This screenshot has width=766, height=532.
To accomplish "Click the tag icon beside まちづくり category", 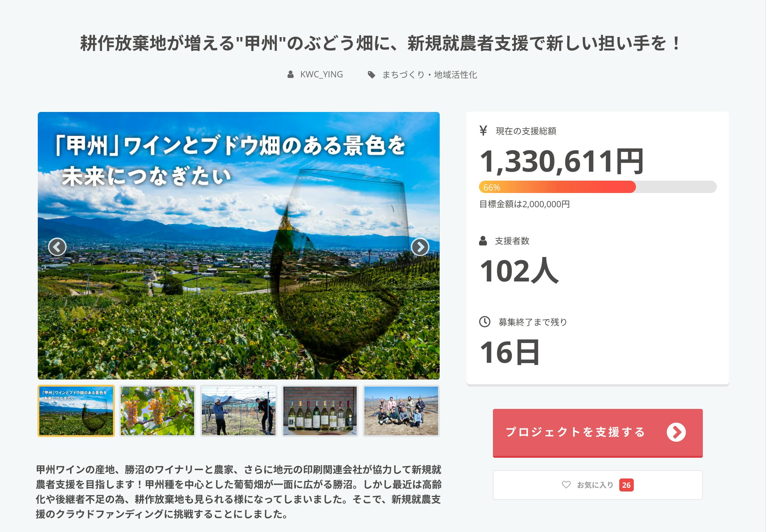I will tap(371, 75).
